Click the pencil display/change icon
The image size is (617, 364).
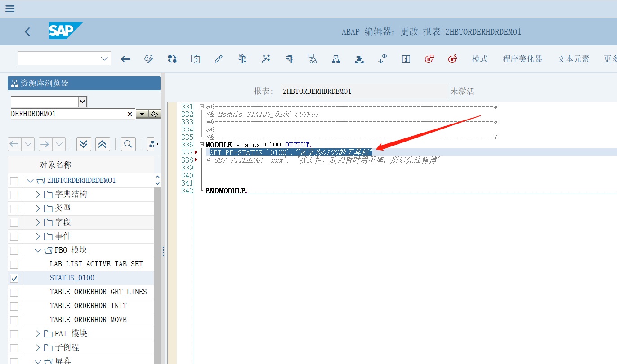coord(219,59)
